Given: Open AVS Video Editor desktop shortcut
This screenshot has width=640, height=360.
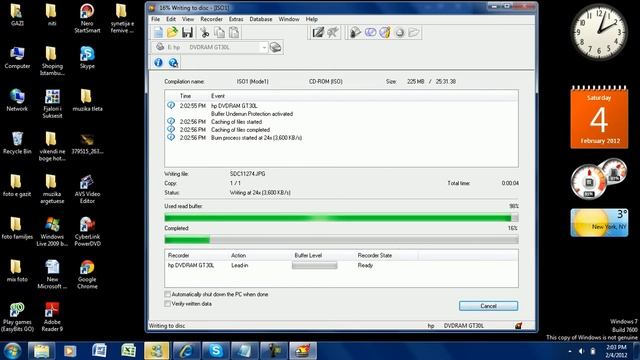Looking at the screenshot, I should pos(87,189).
